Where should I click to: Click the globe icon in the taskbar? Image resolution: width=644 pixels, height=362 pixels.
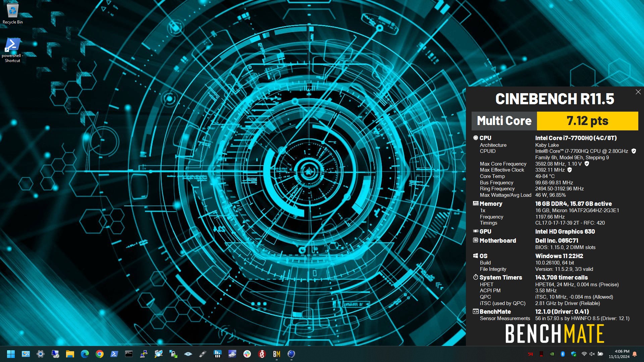click(291, 354)
